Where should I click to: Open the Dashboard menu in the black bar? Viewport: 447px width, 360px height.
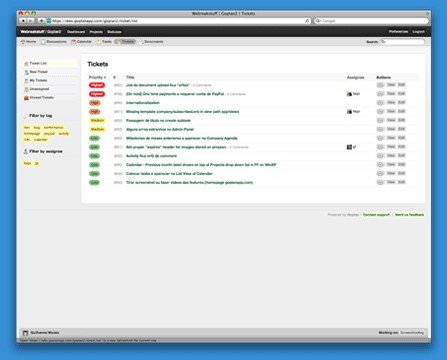[76, 32]
